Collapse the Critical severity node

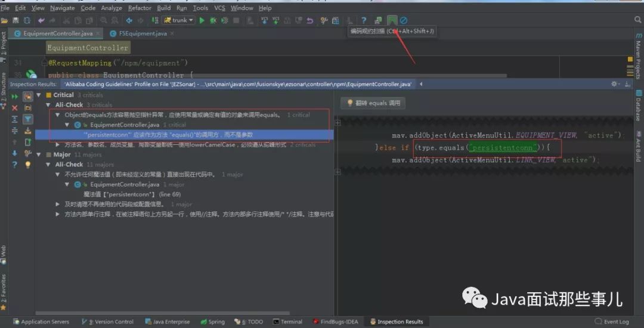coord(39,95)
